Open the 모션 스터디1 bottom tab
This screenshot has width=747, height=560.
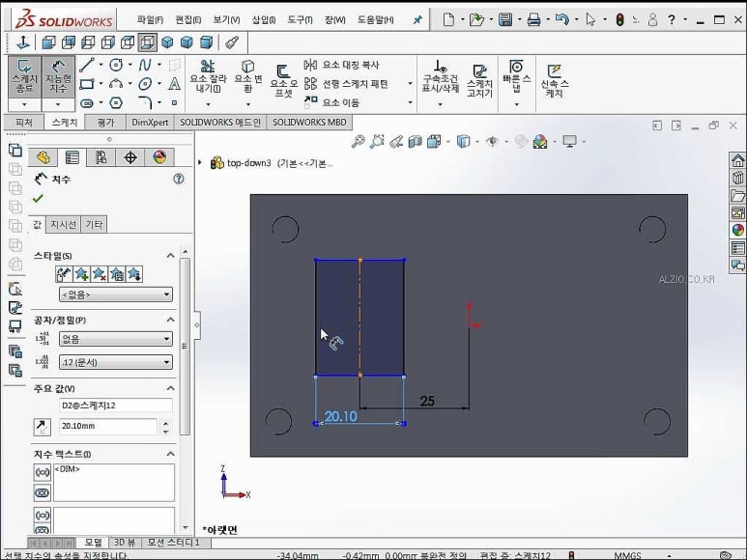tap(173, 543)
